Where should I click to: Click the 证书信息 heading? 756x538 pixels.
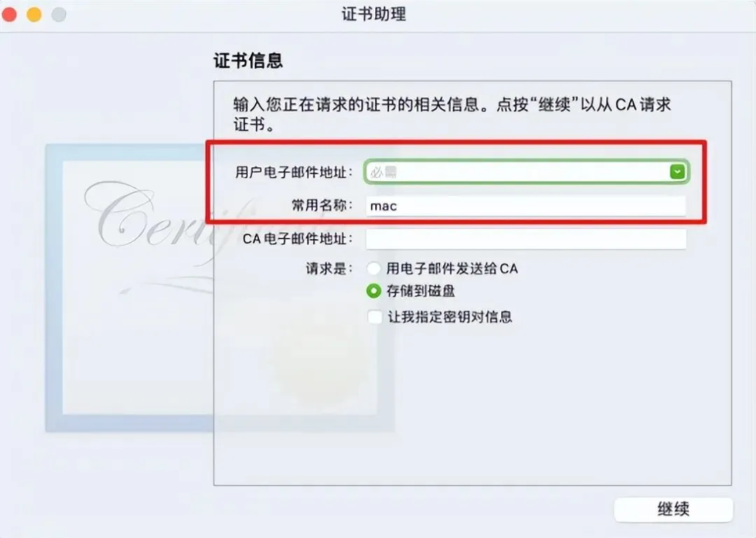(x=248, y=61)
